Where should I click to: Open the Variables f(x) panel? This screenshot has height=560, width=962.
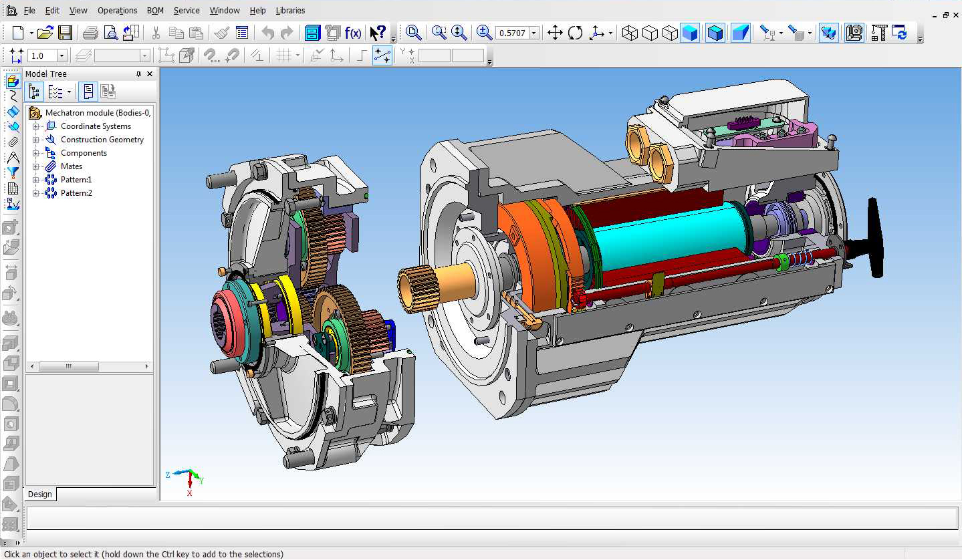click(x=353, y=33)
